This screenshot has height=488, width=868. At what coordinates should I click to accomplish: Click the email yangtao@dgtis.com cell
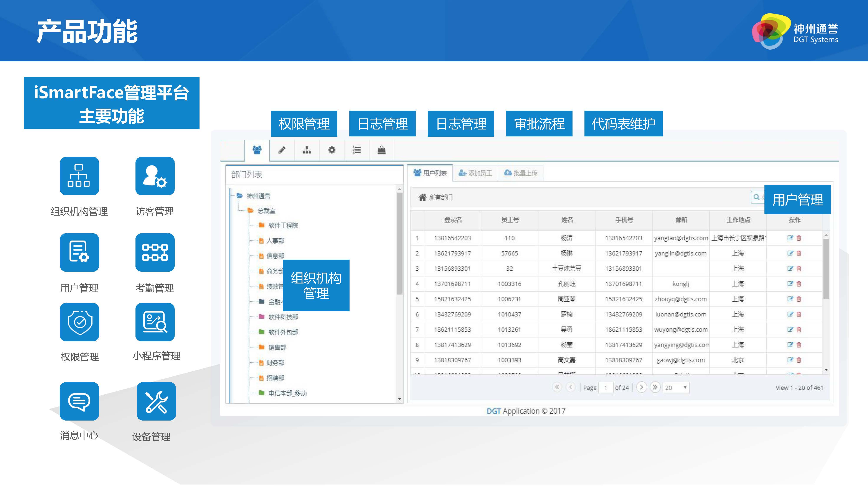[681, 238]
